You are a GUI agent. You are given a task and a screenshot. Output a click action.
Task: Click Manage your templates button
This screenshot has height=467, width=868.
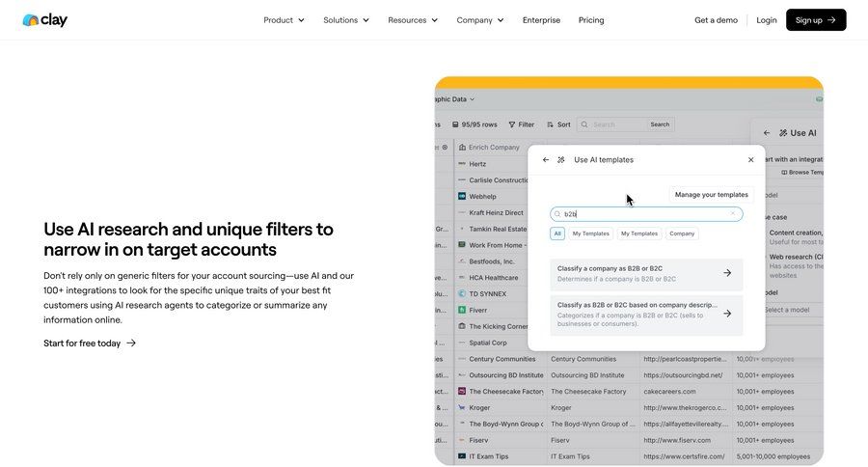tap(712, 195)
